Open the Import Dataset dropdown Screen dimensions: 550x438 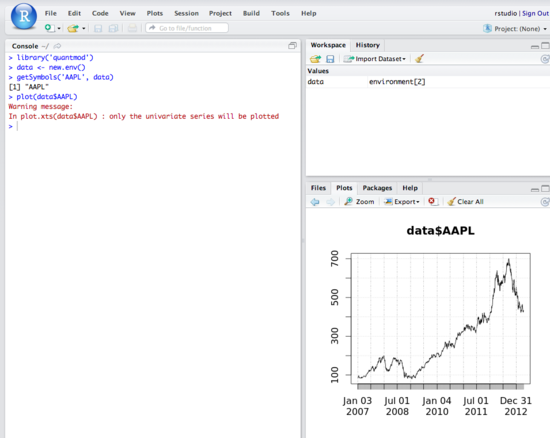[374, 59]
